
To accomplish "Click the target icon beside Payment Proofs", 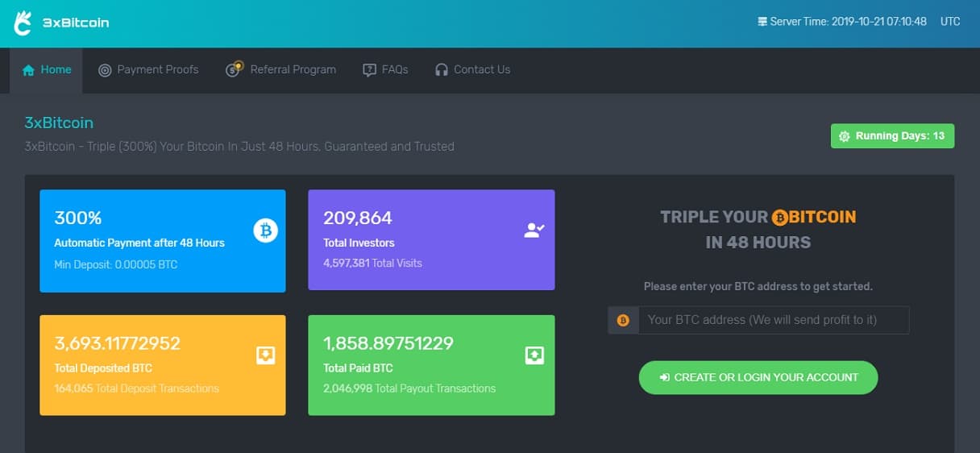I will click(105, 70).
